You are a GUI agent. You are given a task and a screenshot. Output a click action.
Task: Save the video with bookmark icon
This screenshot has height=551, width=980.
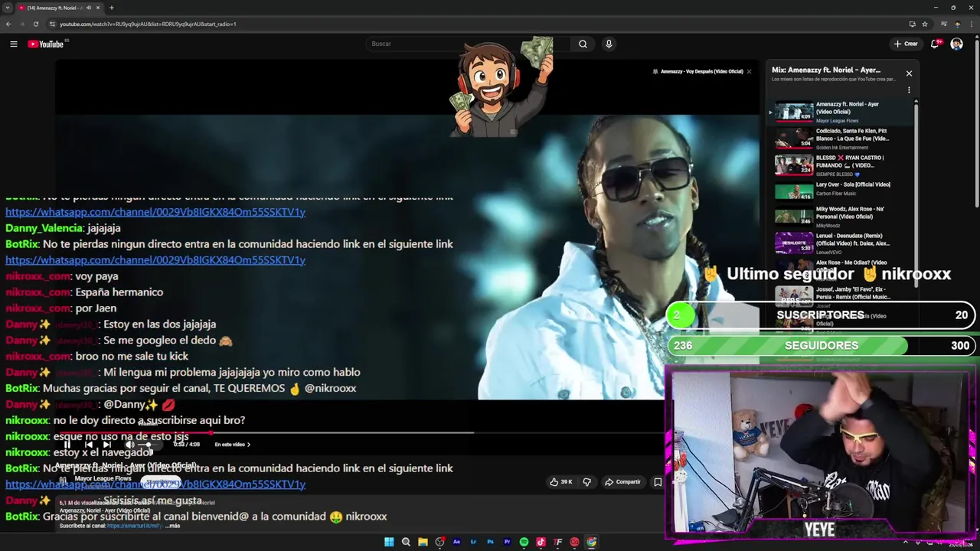(658, 482)
